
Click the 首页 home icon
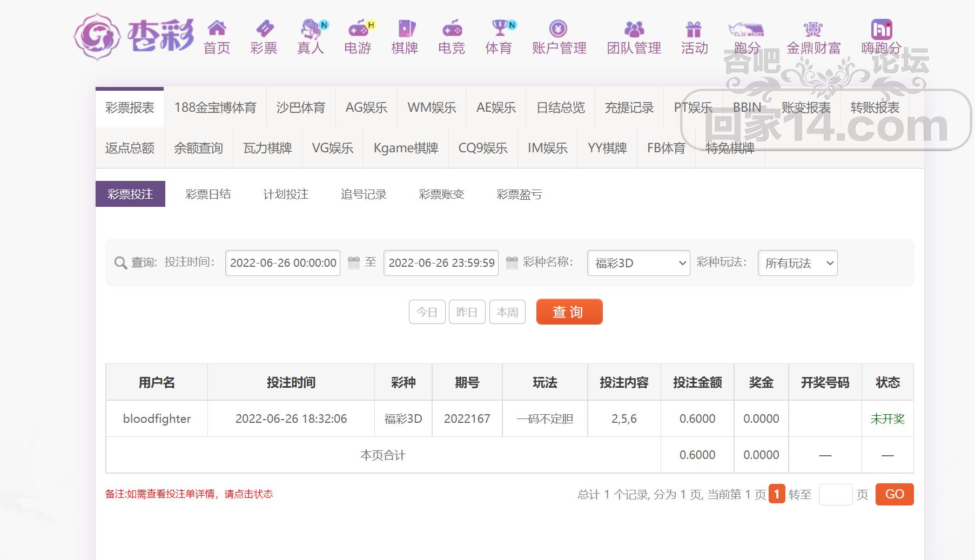pyautogui.click(x=217, y=28)
